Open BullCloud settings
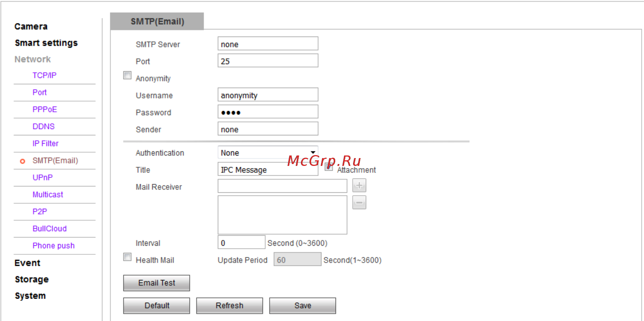This screenshot has height=321, width=644. [x=50, y=229]
